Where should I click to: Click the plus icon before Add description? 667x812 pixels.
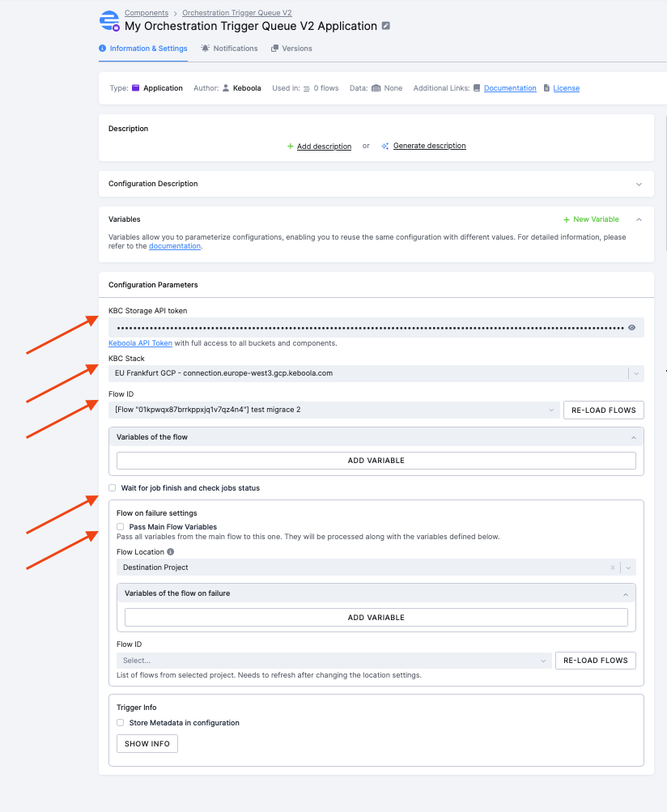tap(291, 146)
